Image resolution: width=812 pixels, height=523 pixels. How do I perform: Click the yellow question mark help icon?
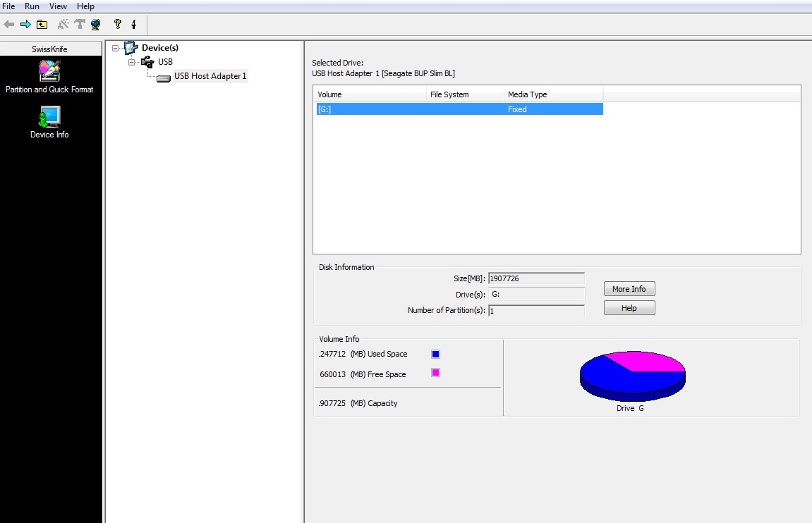(118, 24)
